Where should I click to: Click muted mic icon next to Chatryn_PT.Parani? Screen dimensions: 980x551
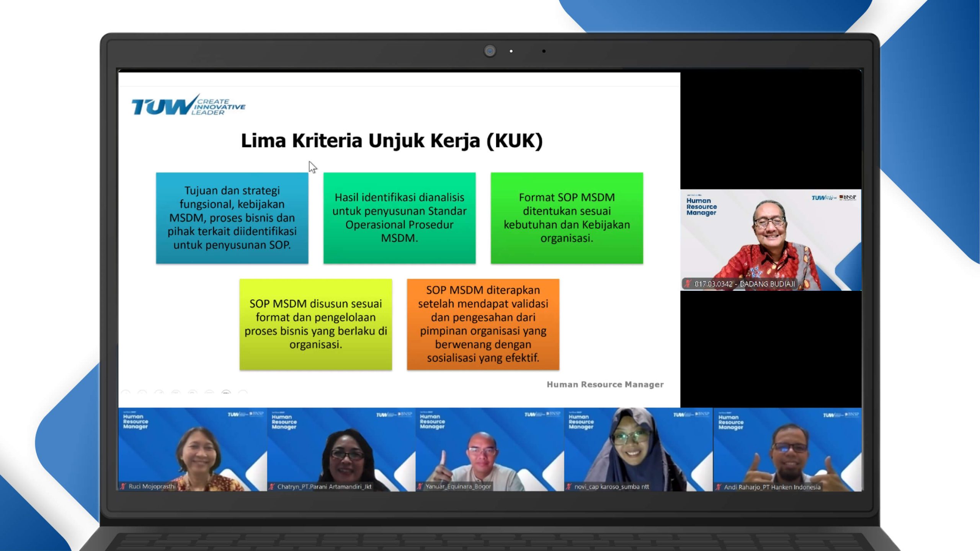(x=271, y=487)
